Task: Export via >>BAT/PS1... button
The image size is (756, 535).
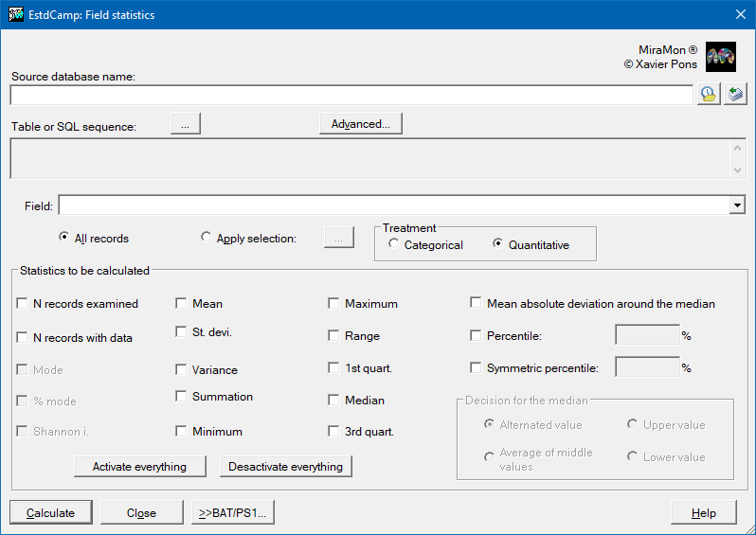Action: click(233, 512)
